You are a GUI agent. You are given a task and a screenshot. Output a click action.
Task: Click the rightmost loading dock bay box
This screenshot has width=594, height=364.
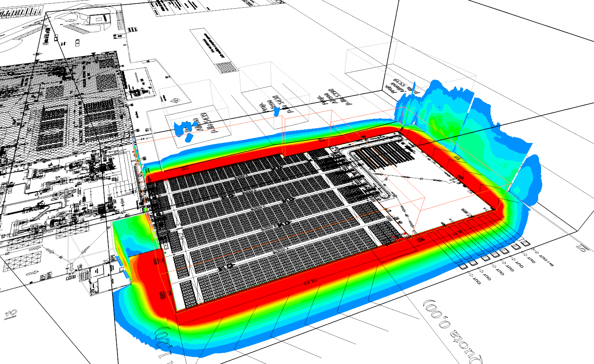pos(525,244)
